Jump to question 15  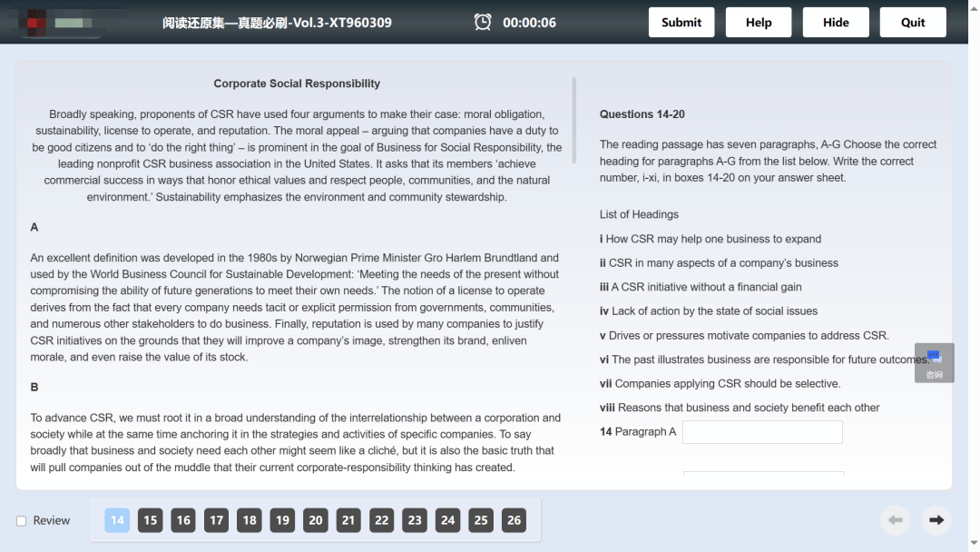click(x=150, y=520)
